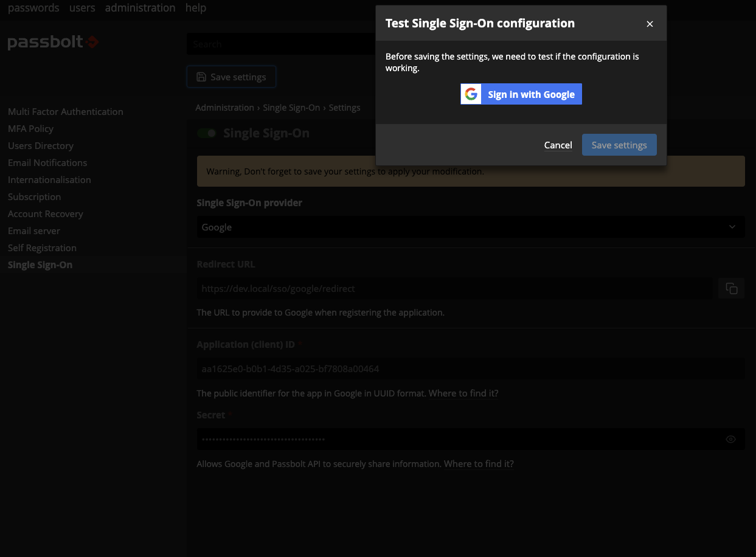Go to Multi Factor Authentication settings
The width and height of the screenshot is (756, 557).
(66, 112)
